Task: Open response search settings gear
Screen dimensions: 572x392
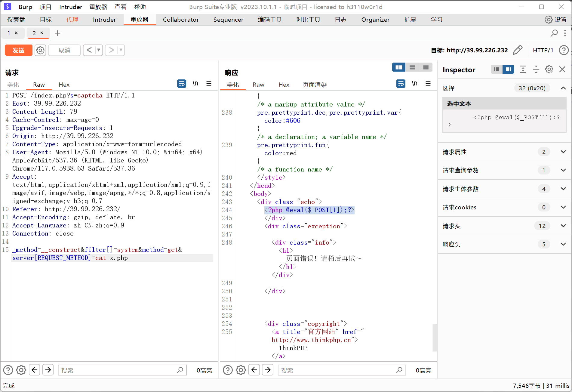Action: coord(241,370)
